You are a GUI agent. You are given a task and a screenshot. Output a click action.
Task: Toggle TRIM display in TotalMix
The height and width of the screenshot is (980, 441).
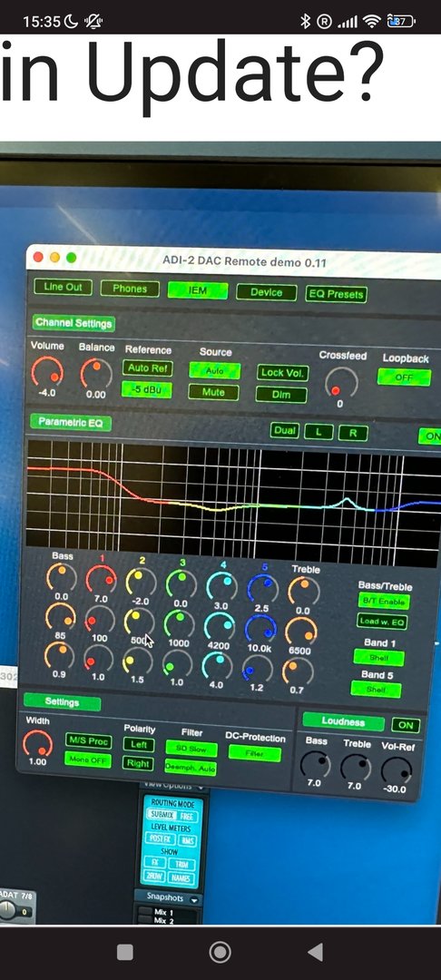[x=181, y=864]
